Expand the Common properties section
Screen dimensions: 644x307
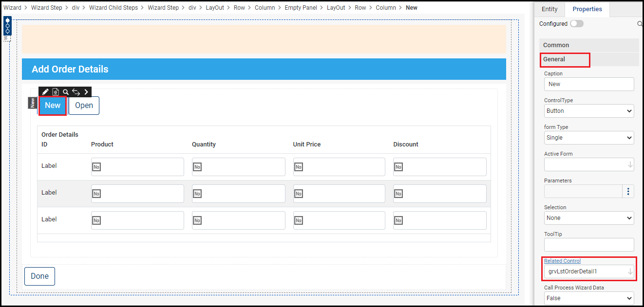coord(589,45)
